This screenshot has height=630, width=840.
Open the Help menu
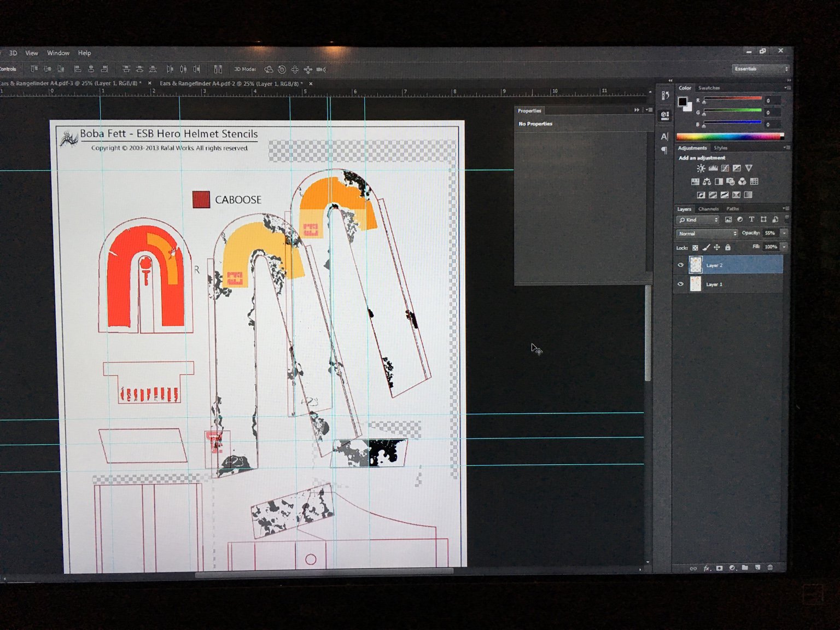pyautogui.click(x=84, y=53)
